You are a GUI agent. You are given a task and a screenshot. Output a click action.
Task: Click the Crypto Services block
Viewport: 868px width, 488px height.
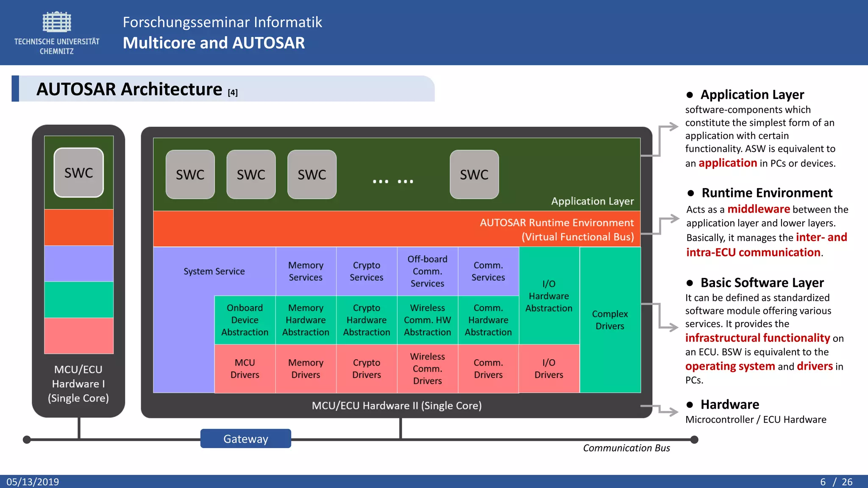pyautogui.click(x=366, y=272)
